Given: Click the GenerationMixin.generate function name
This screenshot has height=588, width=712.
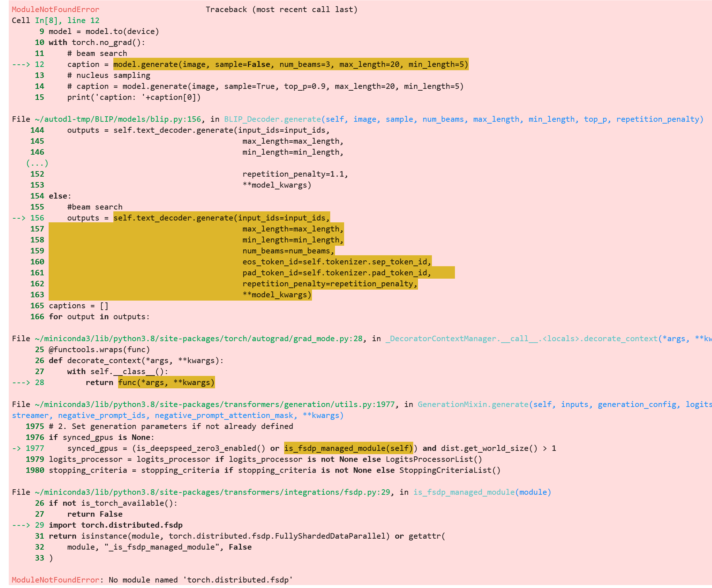Looking at the screenshot, I should (473, 404).
